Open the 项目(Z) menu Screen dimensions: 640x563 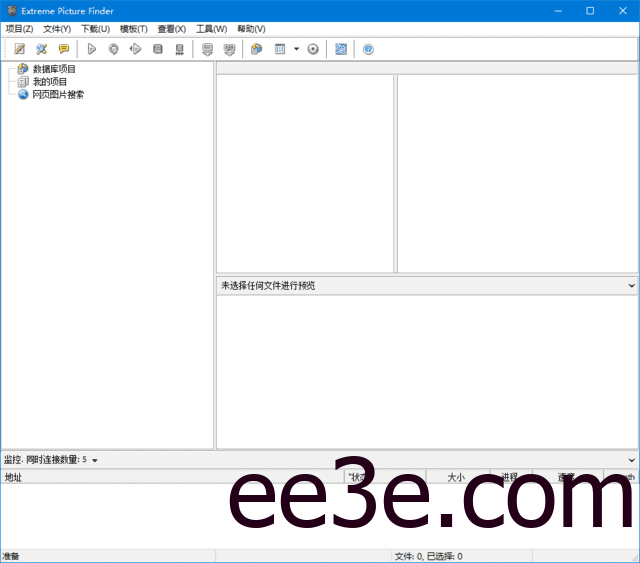pyautogui.click(x=19, y=29)
